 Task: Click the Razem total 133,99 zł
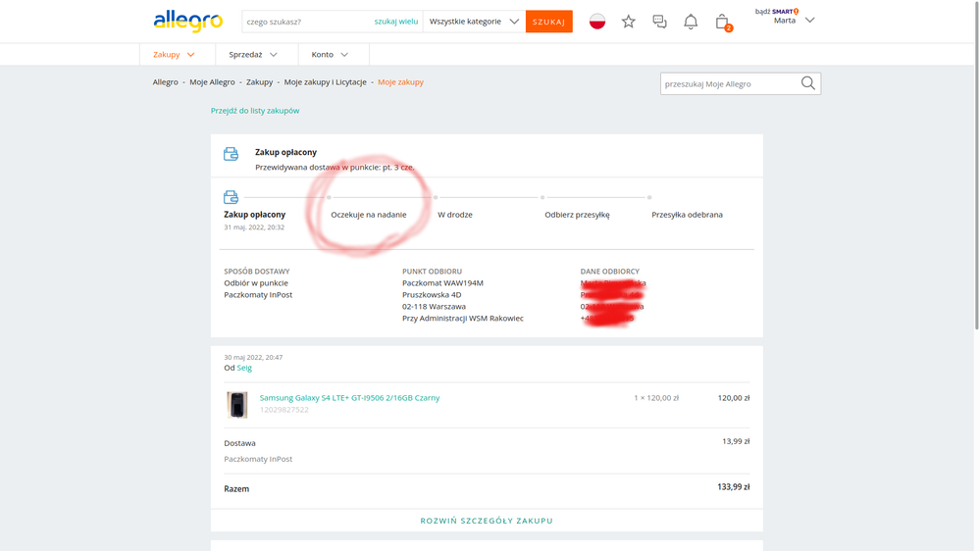coord(733,486)
